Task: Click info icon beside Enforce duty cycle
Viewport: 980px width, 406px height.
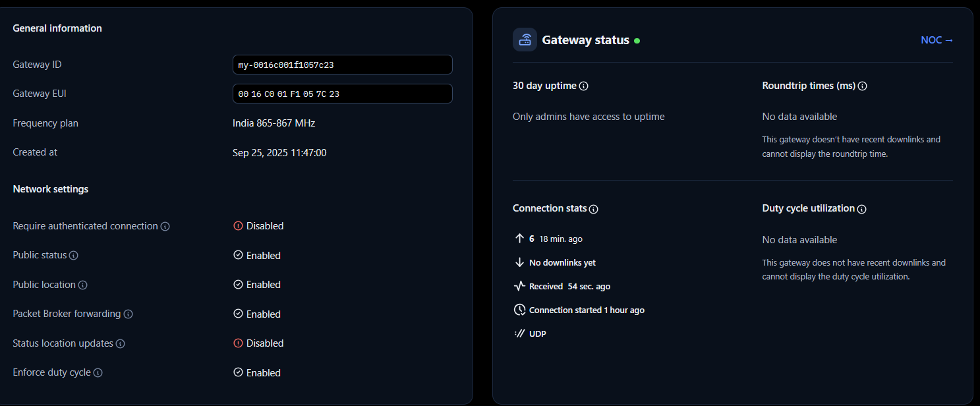Action: (x=98, y=373)
